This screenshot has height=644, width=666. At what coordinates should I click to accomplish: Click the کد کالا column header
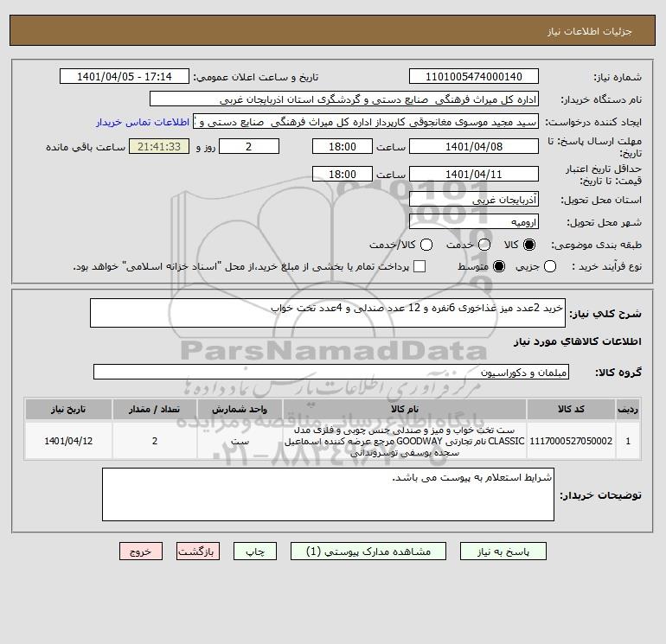tap(571, 409)
